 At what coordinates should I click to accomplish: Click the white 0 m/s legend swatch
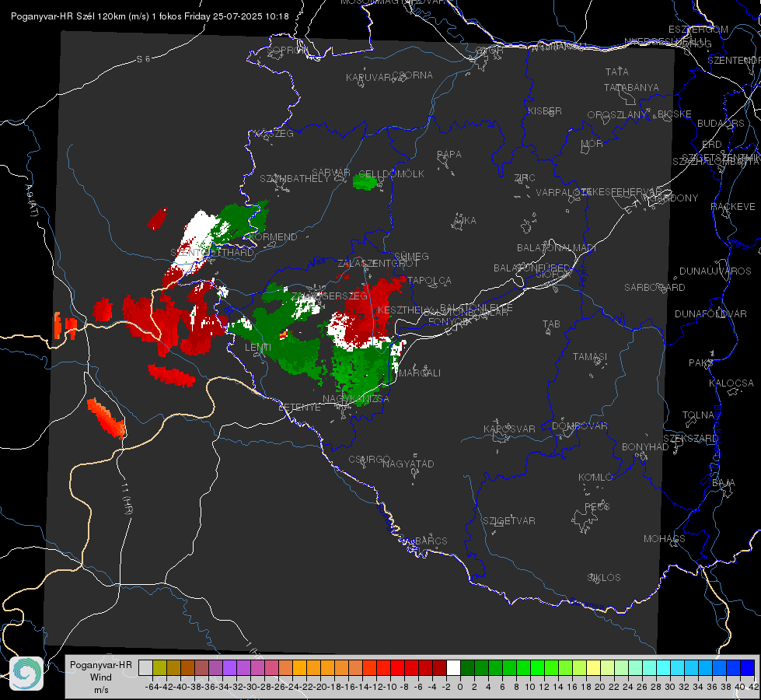click(x=453, y=667)
